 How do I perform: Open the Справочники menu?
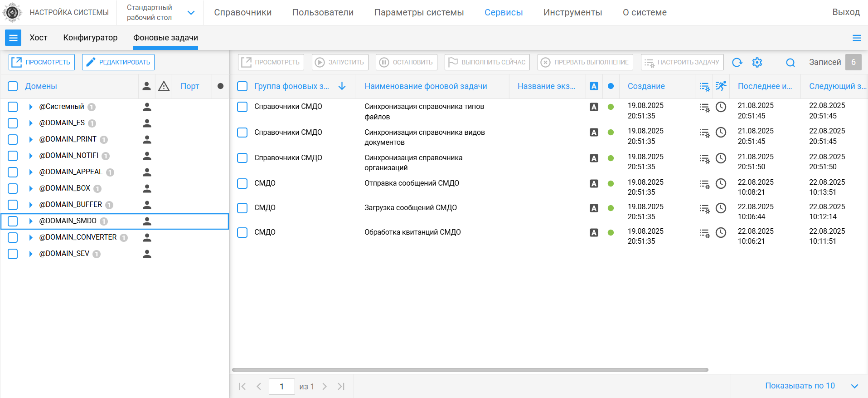pyautogui.click(x=242, y=13)
